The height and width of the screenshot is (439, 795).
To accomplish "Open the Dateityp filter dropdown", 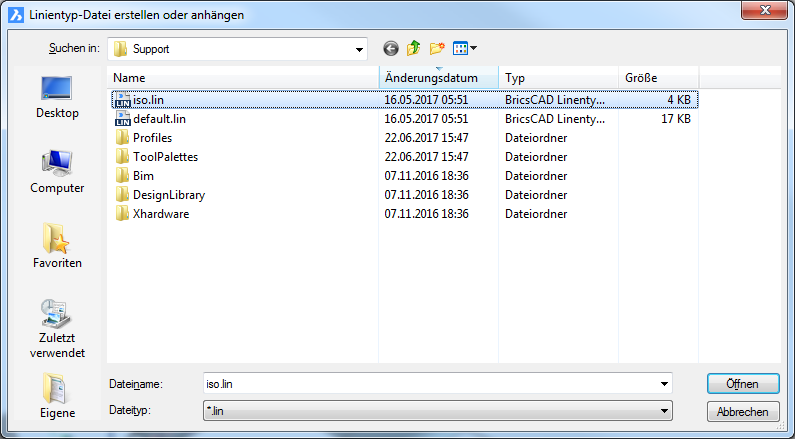I will tap(664, 410).
